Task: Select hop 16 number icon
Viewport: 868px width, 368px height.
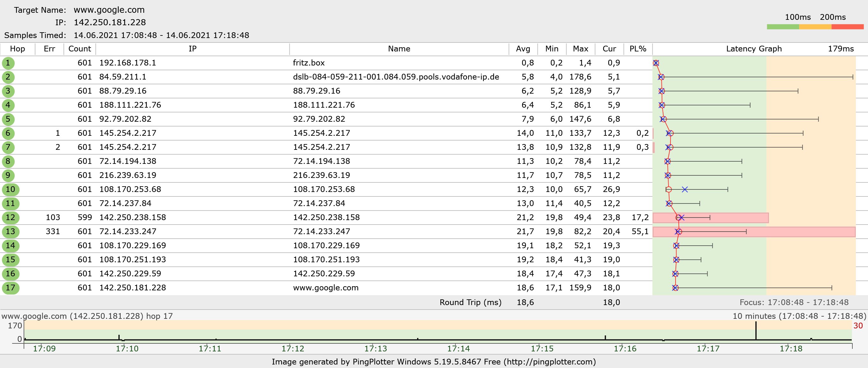Action: (11, 274)
